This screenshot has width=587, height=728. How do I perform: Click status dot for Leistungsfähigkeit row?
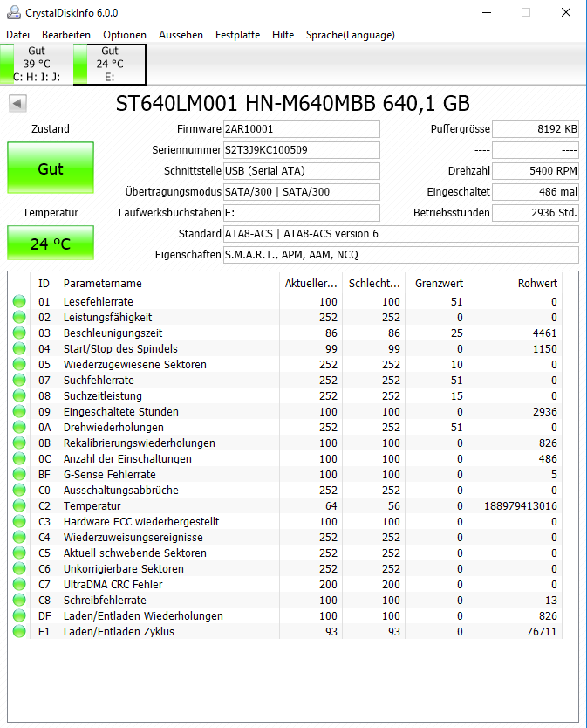19,317
